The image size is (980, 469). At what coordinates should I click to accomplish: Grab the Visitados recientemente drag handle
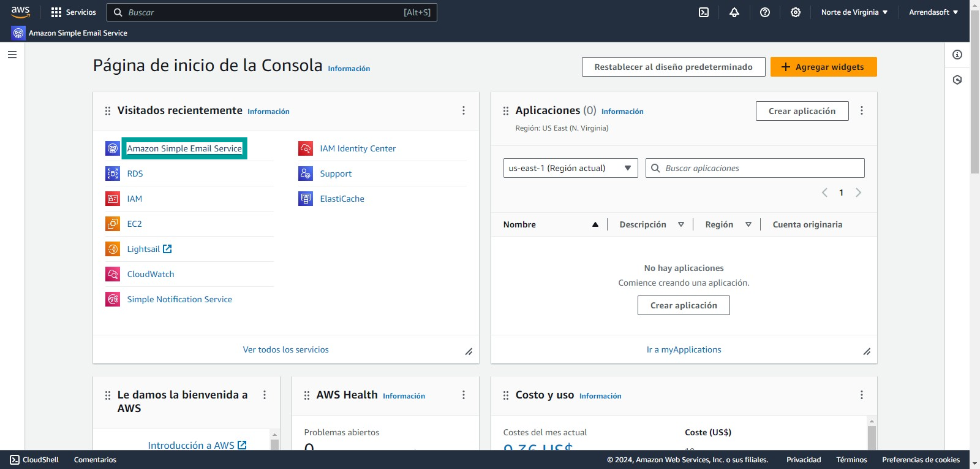tap(108, 111)
